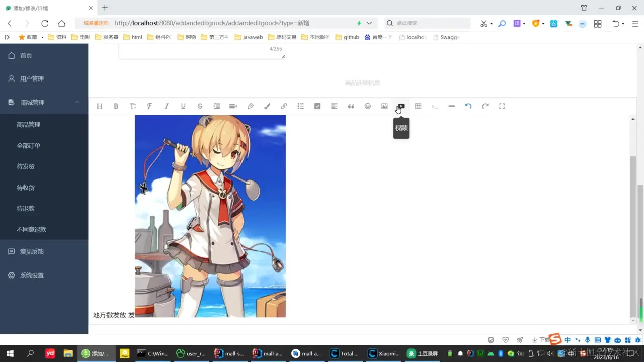Toggle fullscreen mode for the editor
The image size is (644, 362).
[x=502, y=106]
